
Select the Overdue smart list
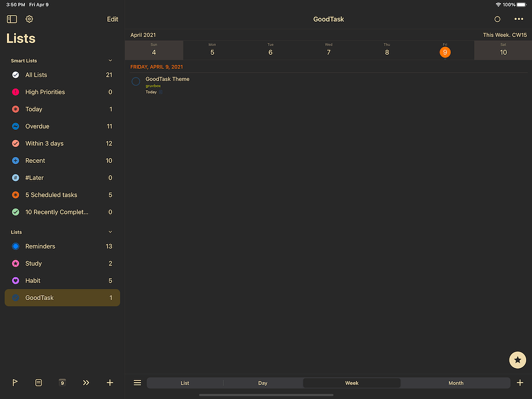pyautogui.click(x=37, y=126)
